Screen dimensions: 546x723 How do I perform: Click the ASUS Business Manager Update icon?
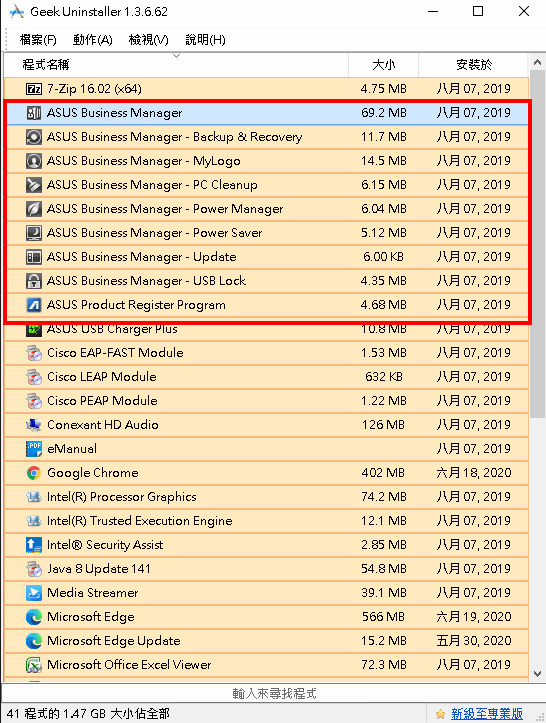click(x=34, y=256)
